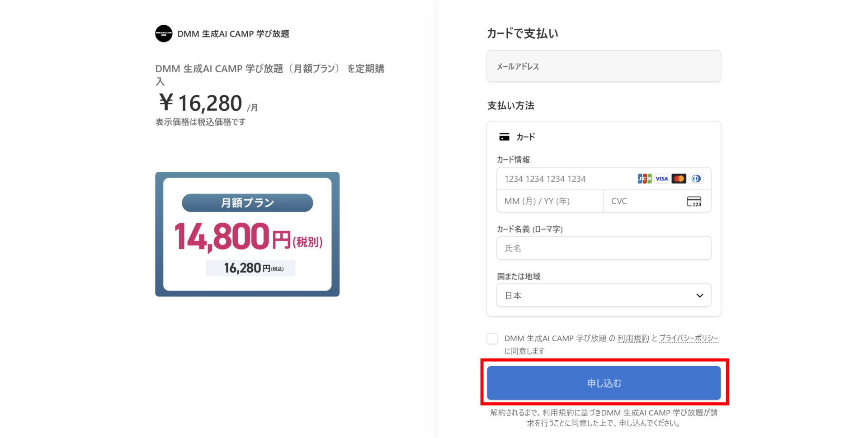The width and height of the screenshot is (868, 438).
Task: Click the 月額プラン price image
Action: (x=247, y=234)
